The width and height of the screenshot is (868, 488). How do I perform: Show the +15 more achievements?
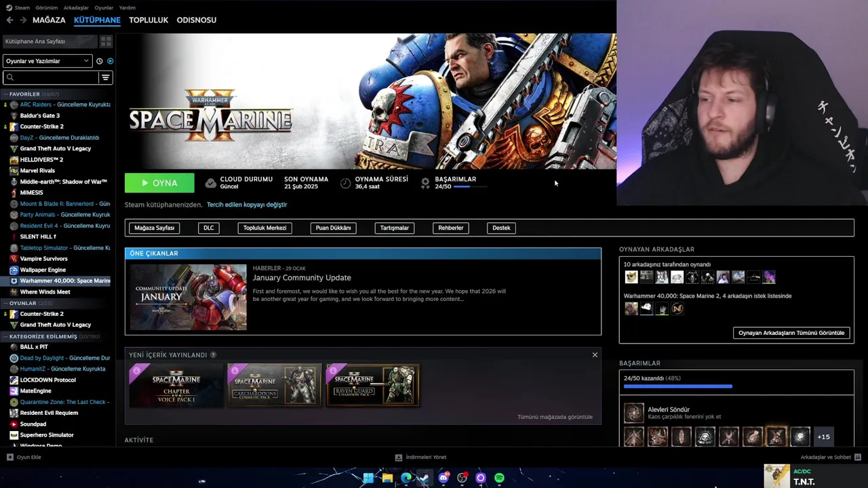point(823,437)
